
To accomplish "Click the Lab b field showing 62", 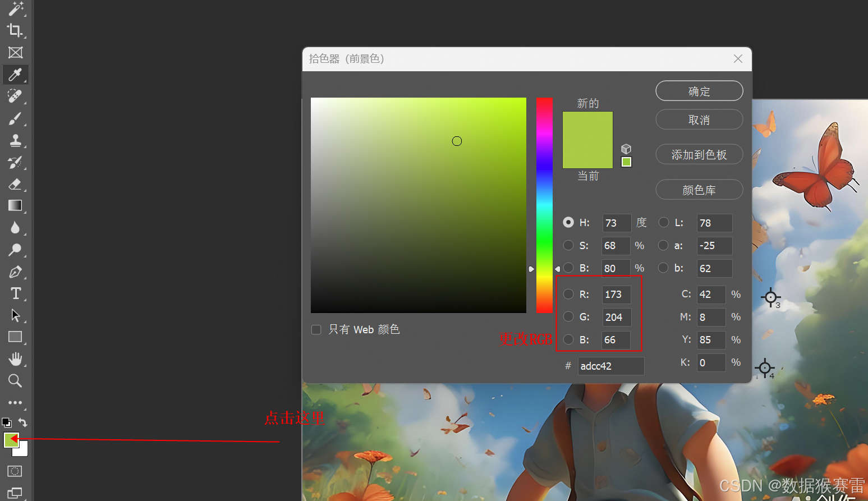I will pos(714,268).
